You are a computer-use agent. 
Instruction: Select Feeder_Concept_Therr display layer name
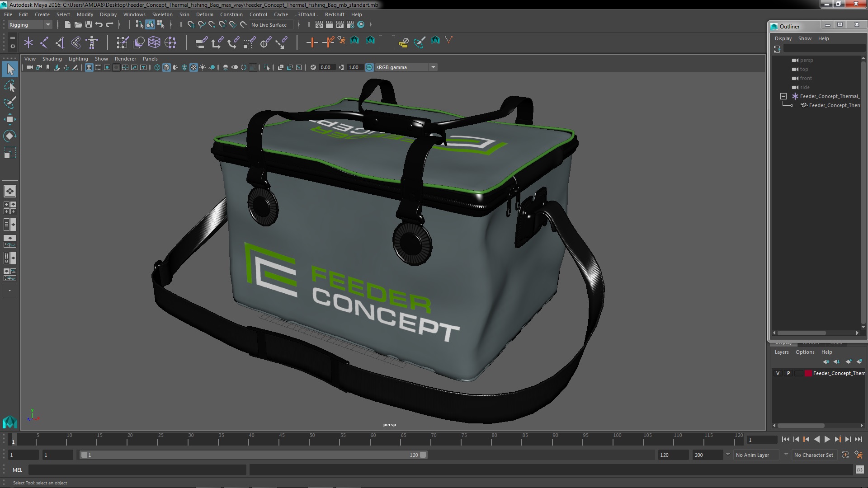839,373
